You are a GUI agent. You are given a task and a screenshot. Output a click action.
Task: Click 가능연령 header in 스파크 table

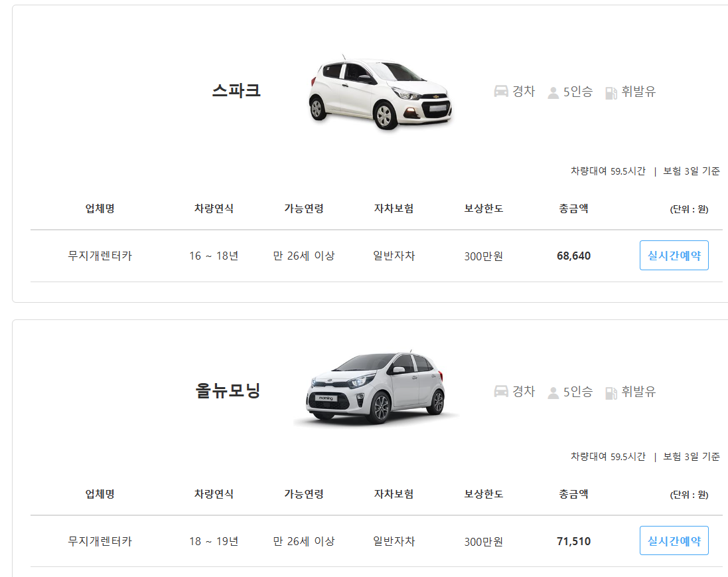pyautogui.click(x=304, y=208)
